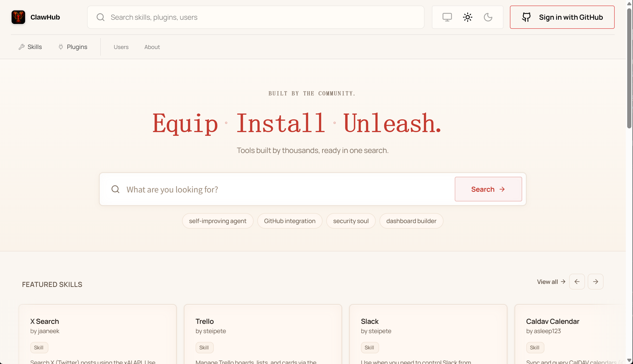
Task: Click the Tools built by thousands tagline
Action: pos(313,150)
